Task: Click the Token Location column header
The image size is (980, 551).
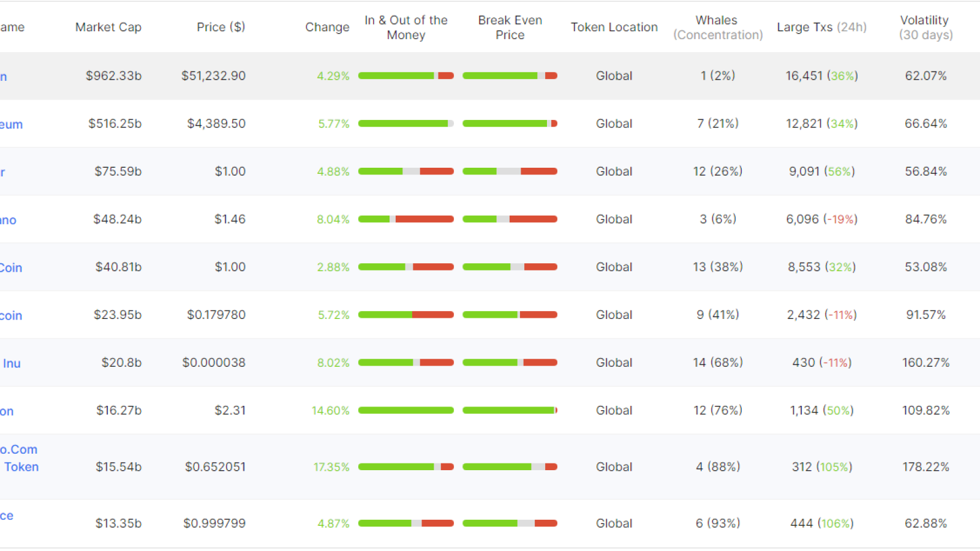Action: (614, 27)
